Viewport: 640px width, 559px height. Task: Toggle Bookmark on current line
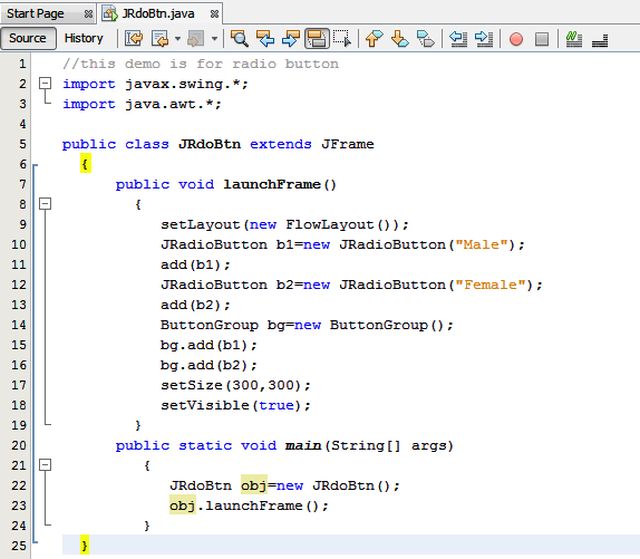click(x=426, y=39)
